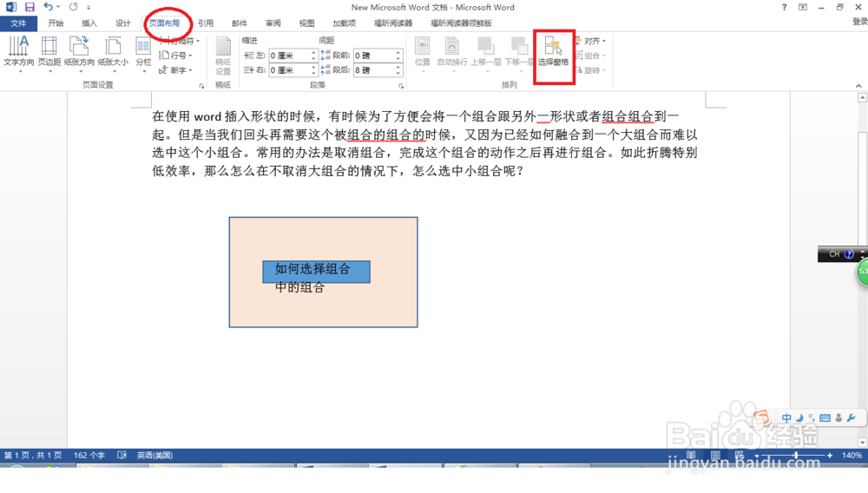Click the 140% zoom level
The height and width of the screenshot is (493, 868).
tap(852, 456)
